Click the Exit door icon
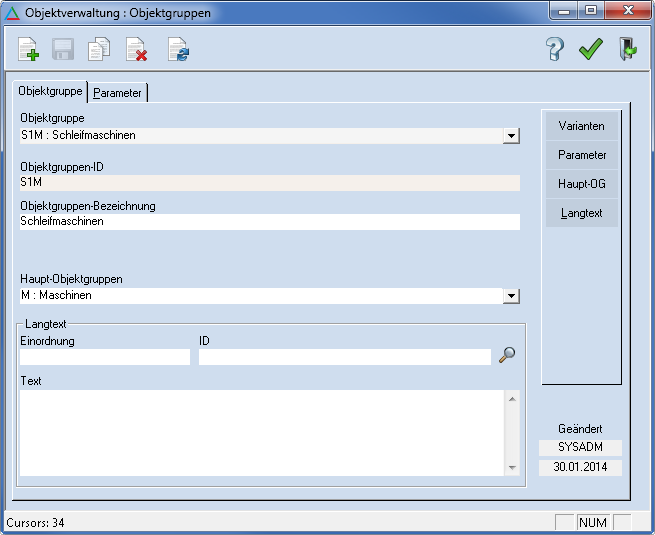 [627, 49]
